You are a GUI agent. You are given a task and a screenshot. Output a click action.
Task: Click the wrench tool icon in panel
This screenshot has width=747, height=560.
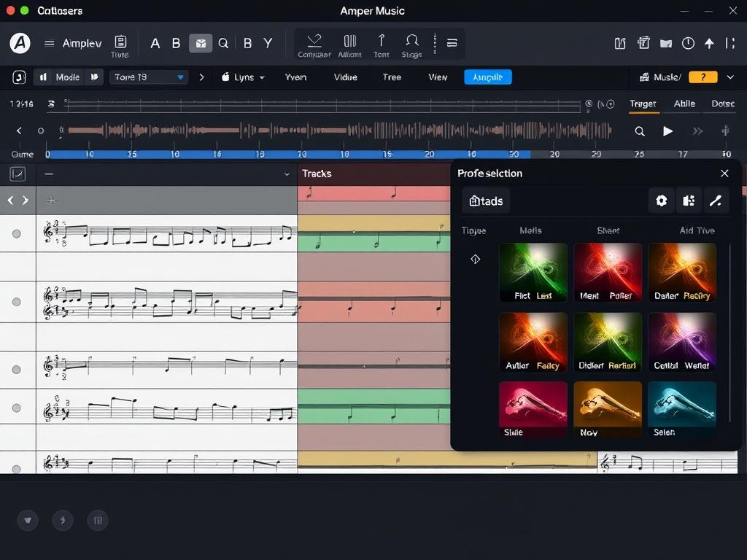[716, 201]
